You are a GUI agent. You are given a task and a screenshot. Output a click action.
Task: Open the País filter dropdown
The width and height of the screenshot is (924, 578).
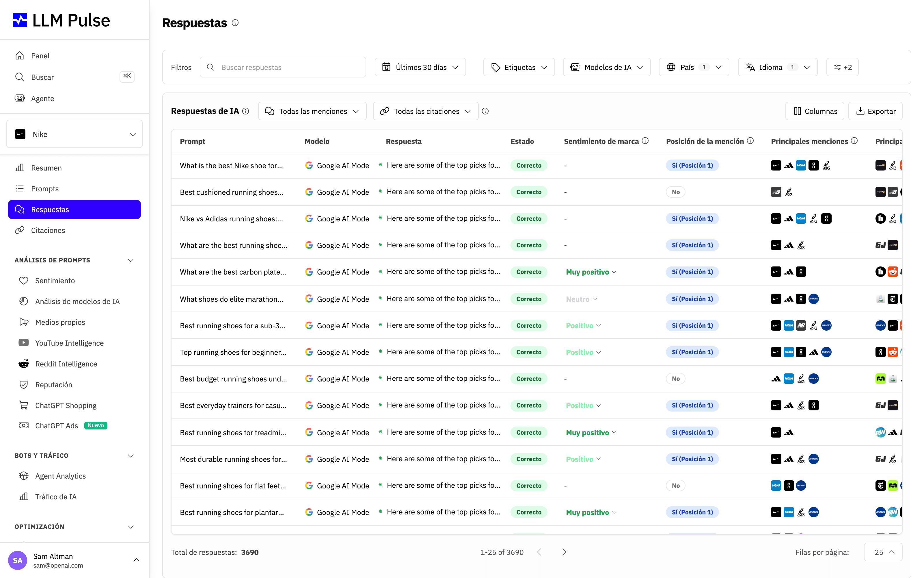pos(694,67)
